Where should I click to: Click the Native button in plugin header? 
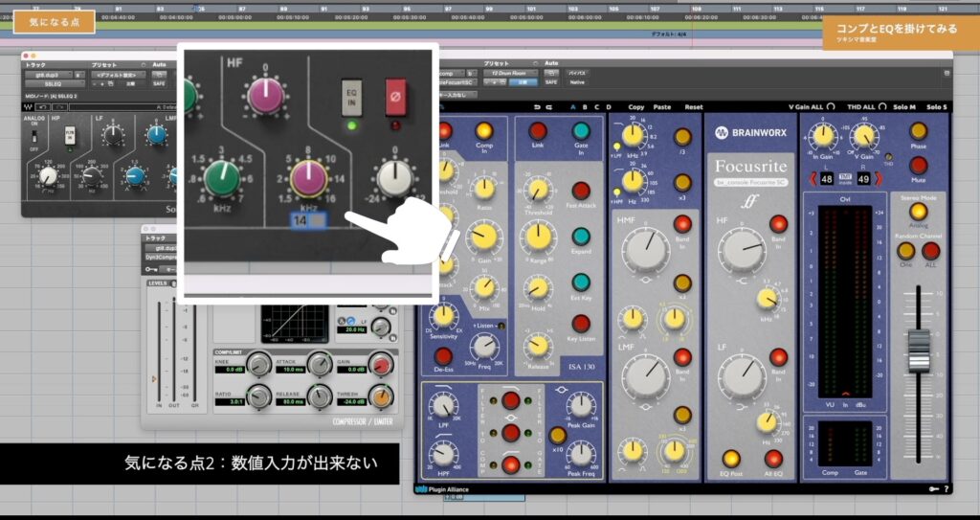coord(577,82)
